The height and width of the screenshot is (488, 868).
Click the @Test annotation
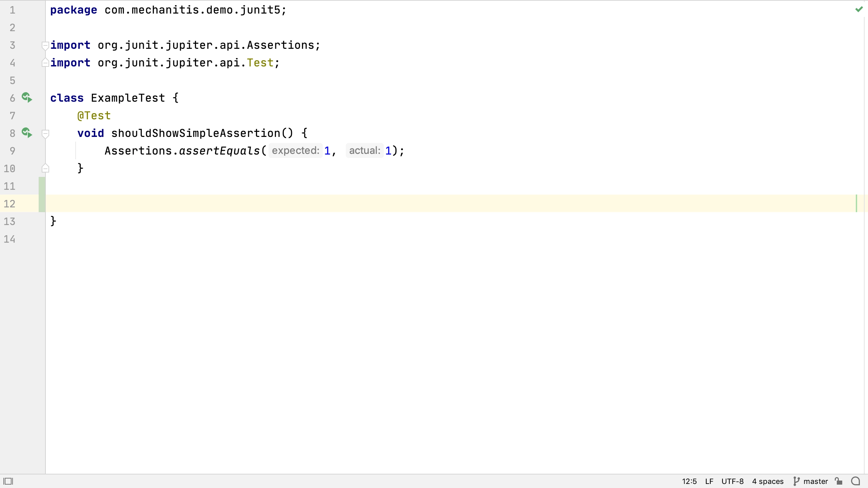tap(94, 116)
